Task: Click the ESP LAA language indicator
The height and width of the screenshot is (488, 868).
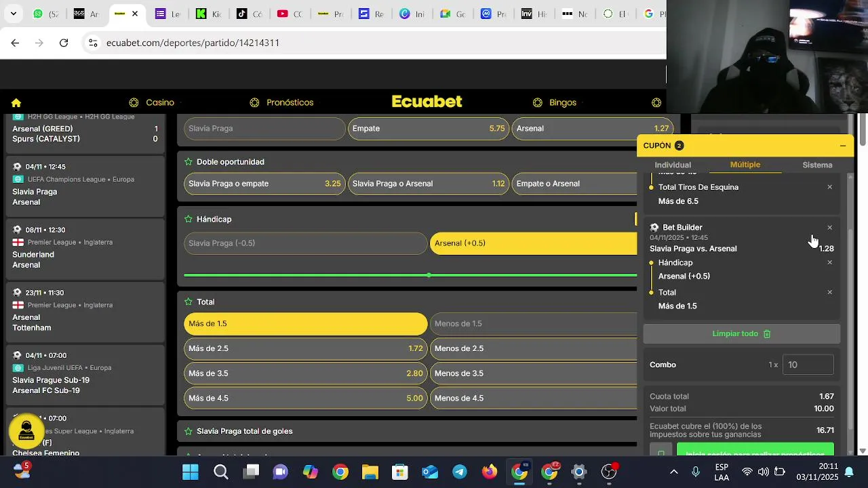Action: [722, 472]
